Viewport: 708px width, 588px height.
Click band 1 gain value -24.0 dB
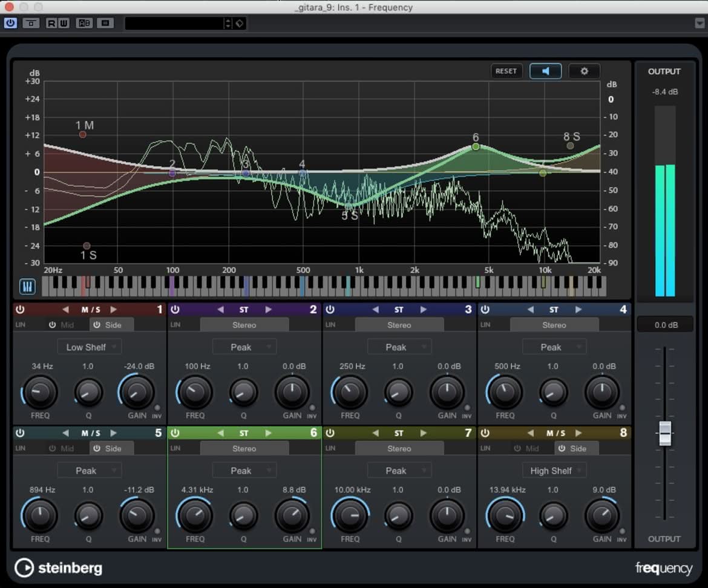(139, 366)
